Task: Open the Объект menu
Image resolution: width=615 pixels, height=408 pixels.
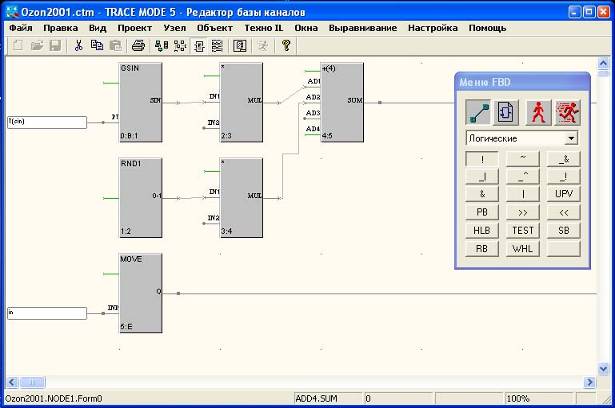Action: (x=215, y=28)
